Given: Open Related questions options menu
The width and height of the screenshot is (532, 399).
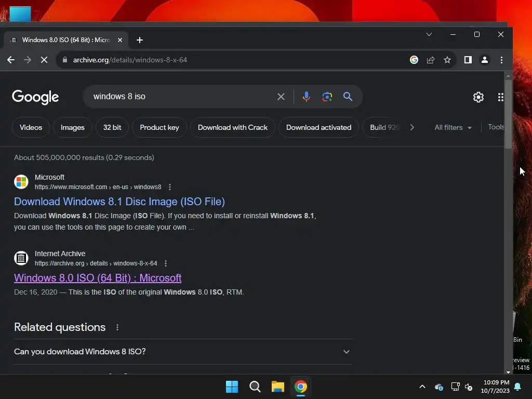Looking at the screenshot, I should pyautogui.click(x=117, y=327).
